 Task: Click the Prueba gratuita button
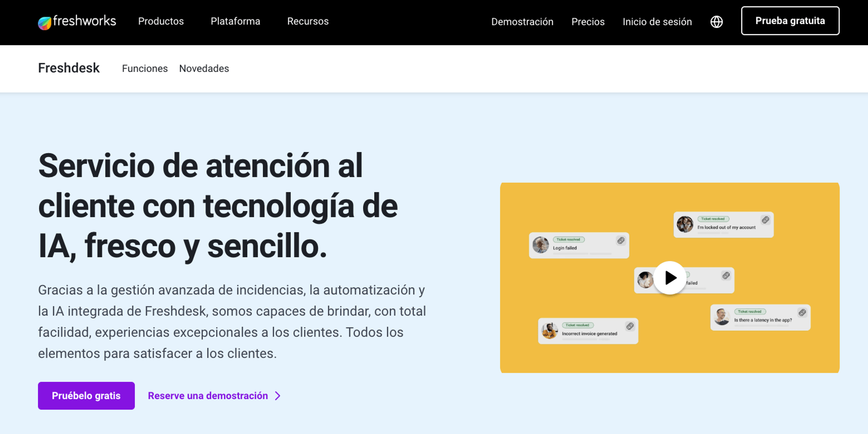point(790,21)
